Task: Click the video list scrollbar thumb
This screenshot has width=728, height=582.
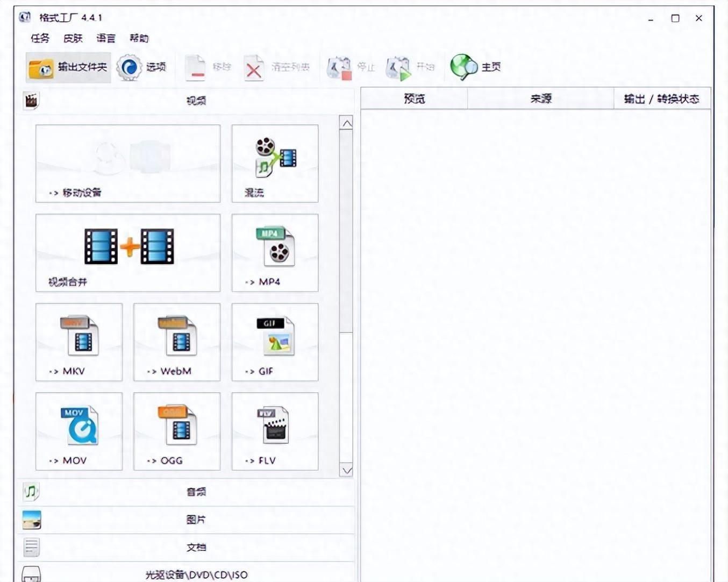Action: [347, 231]
